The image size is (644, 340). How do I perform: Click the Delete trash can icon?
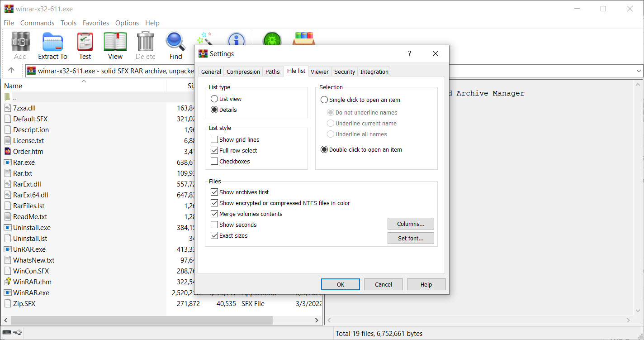pyautogui.click(x=146, y=42)
